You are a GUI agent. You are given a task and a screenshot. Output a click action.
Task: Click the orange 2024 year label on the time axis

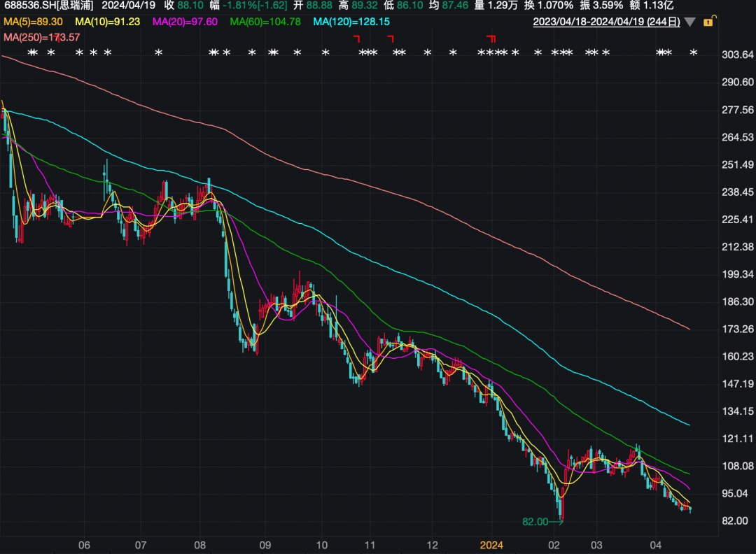491,544
